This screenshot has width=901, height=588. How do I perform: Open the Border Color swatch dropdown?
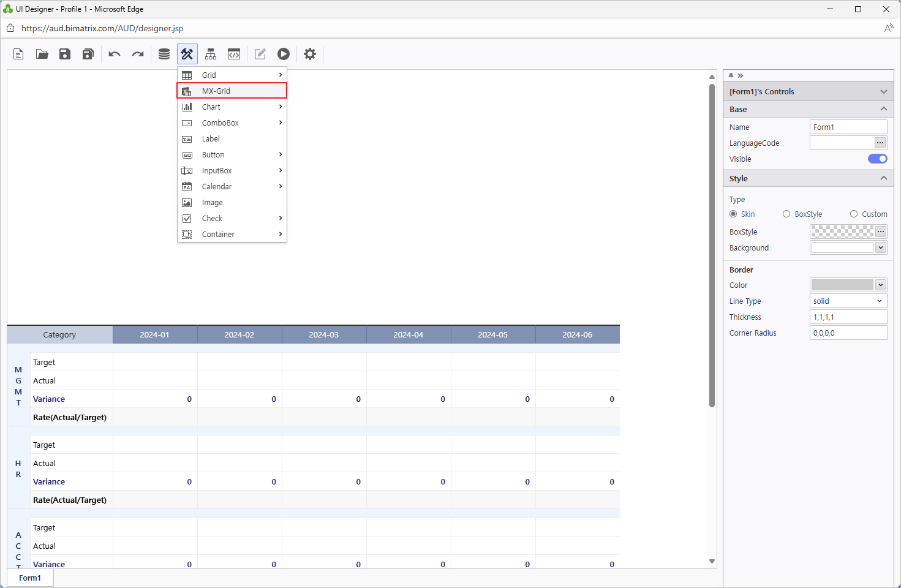tap(880, 284)
